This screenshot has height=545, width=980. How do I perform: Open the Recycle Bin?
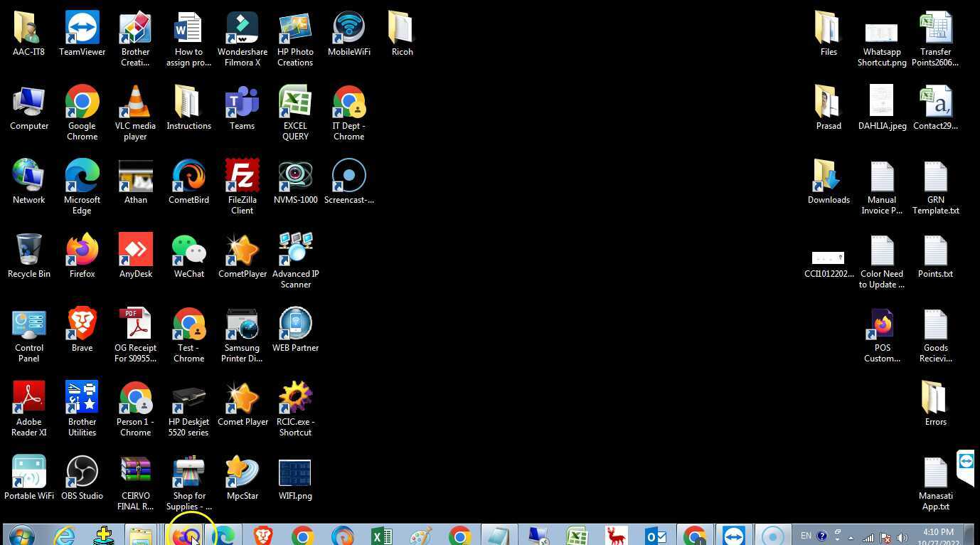[28, 250]
